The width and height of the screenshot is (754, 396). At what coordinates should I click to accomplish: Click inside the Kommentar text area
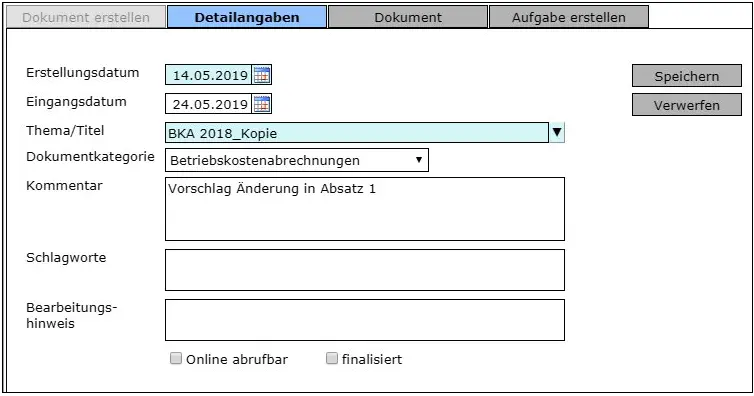tap(365, 209)
